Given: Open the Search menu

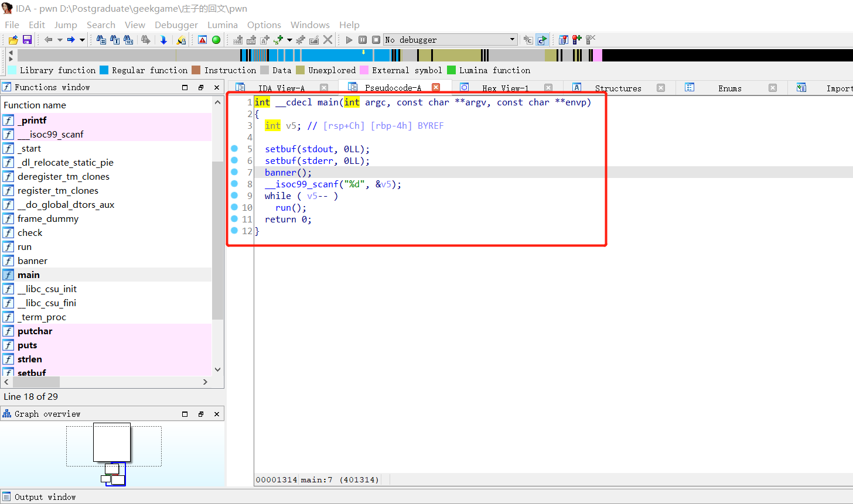Looking at the screenshot, I should click(101, 25).
